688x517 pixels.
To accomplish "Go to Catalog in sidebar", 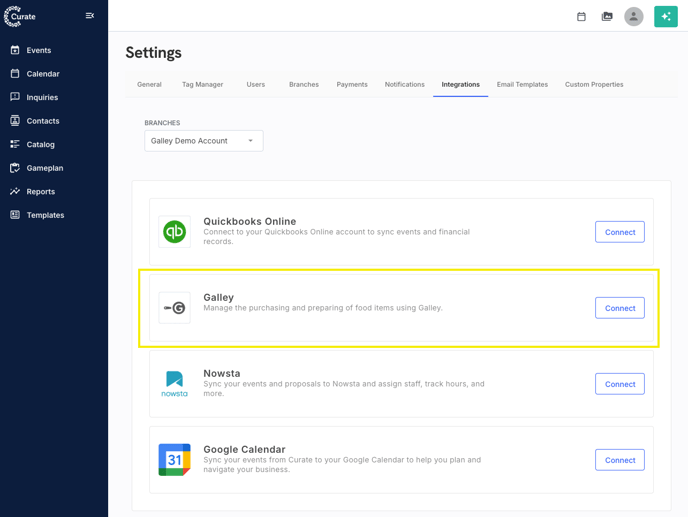I will click(40, 144).
